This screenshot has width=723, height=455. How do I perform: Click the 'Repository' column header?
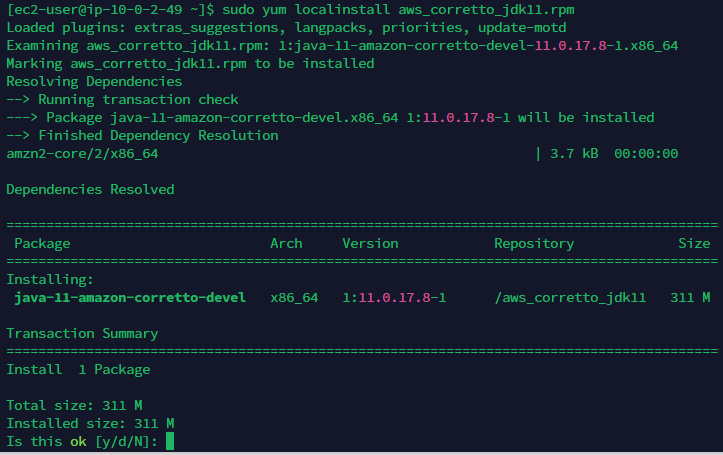pos(534,243)
